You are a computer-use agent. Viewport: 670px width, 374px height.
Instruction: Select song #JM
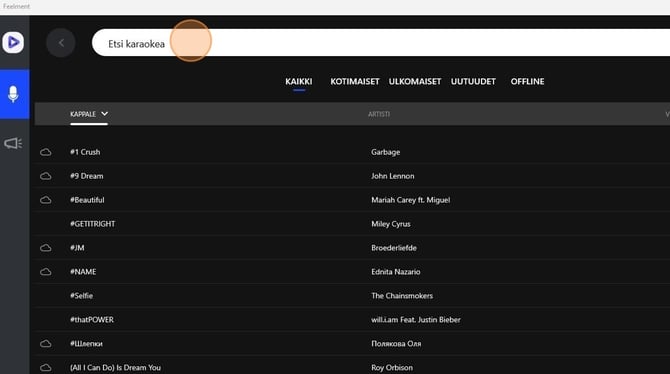point(77,248)
